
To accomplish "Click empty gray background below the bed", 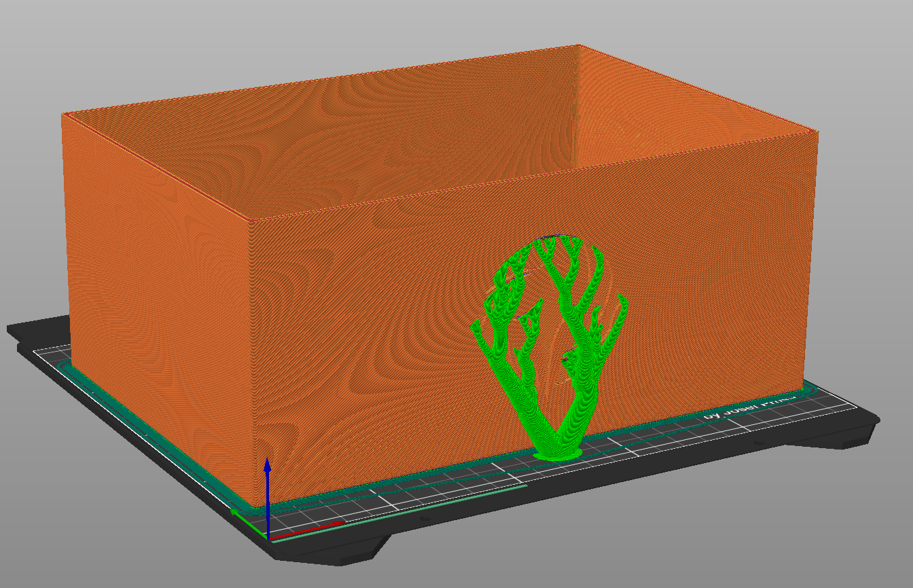I will pos(611,543).
